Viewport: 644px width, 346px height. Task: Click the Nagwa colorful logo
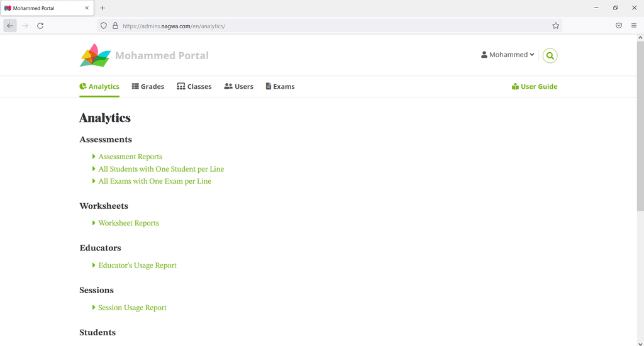point(95,55)
